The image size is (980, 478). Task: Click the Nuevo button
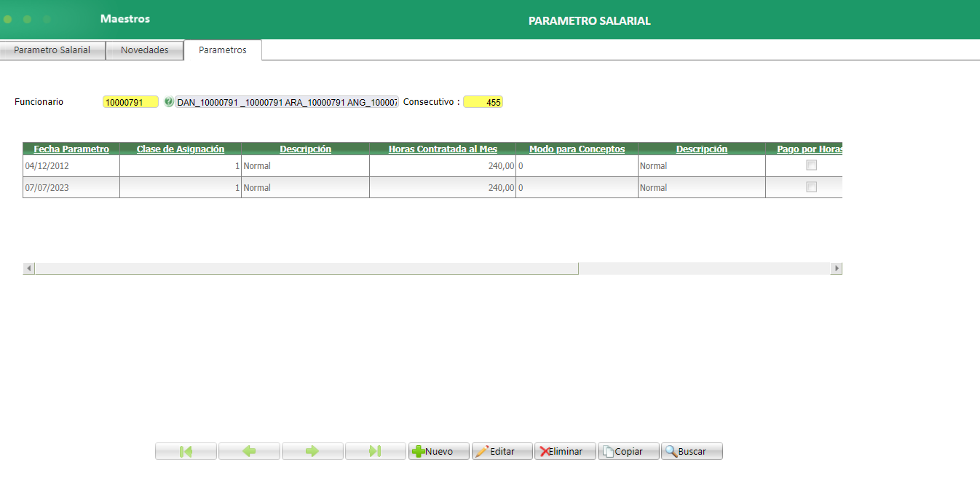pos(439,451)
